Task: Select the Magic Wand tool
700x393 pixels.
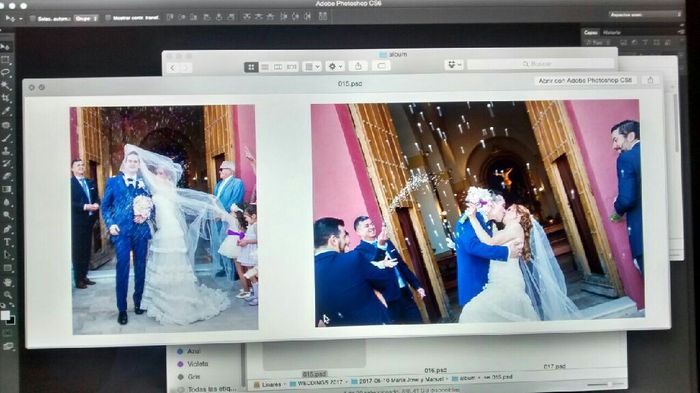Action: pos(6,85)
